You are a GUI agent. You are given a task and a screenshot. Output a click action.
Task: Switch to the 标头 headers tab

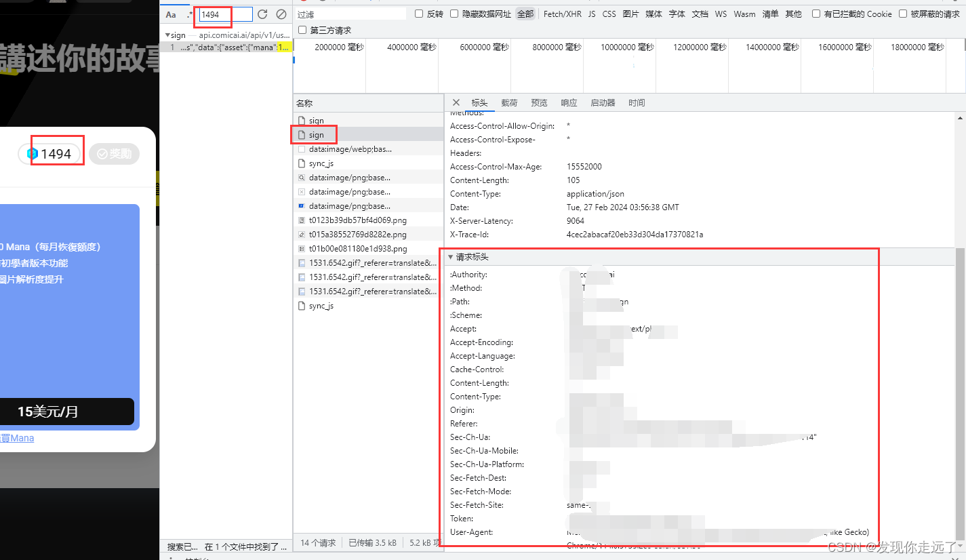click(479, 102)
